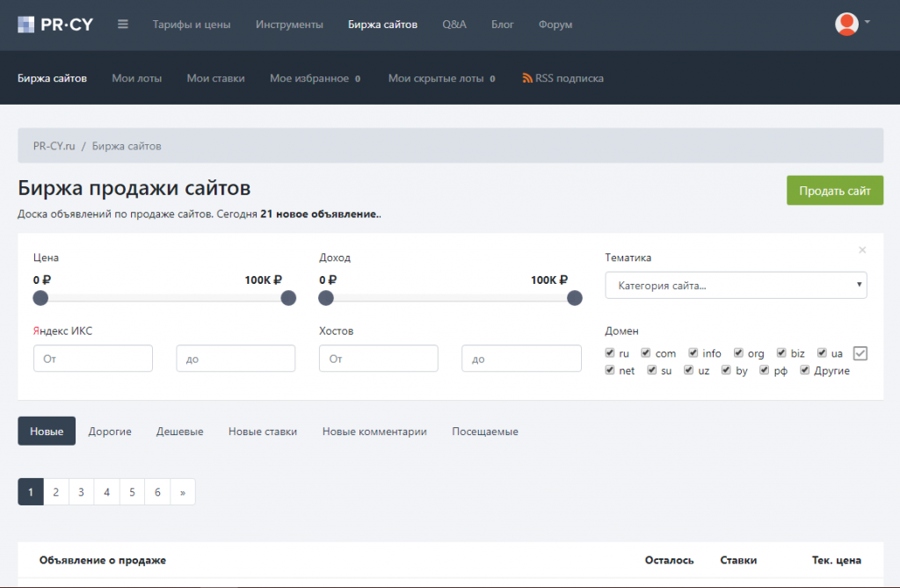Focus the Хостов От field
Viewport: 900px width, 588px height.
[379, 359]
